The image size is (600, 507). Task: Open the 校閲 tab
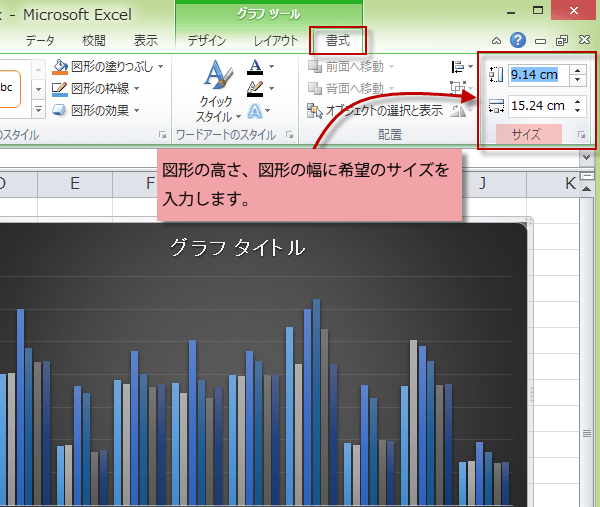point(94,40)
